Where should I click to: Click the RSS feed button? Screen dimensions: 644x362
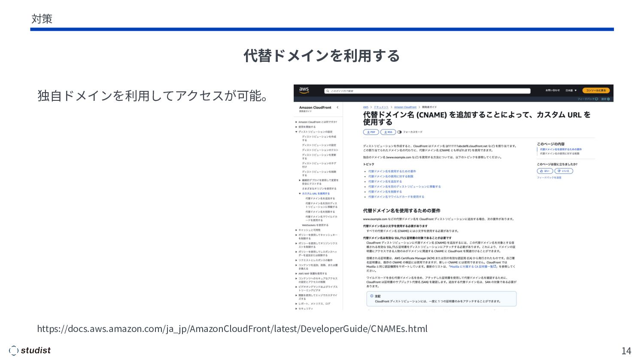(x=388, y=132)
